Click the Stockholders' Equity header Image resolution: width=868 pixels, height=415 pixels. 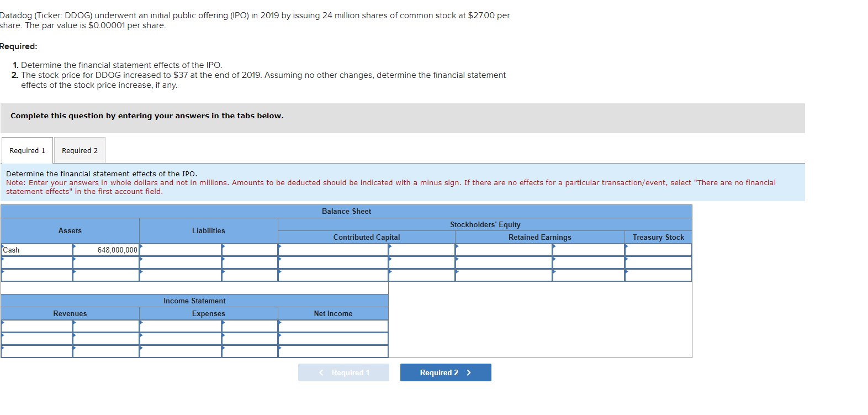tap(485, 224)
